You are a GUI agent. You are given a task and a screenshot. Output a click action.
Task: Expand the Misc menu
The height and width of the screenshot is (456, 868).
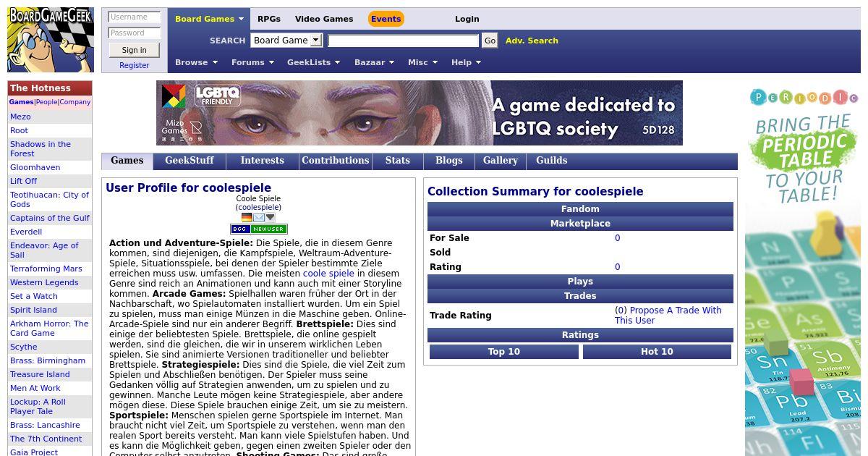pyautogui.click(x=422, y=62)
